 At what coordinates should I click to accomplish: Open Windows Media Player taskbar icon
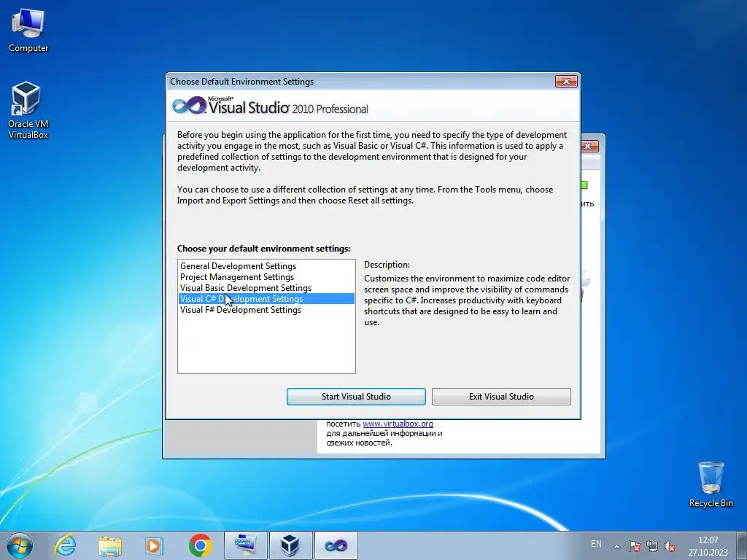pos(155,545)
